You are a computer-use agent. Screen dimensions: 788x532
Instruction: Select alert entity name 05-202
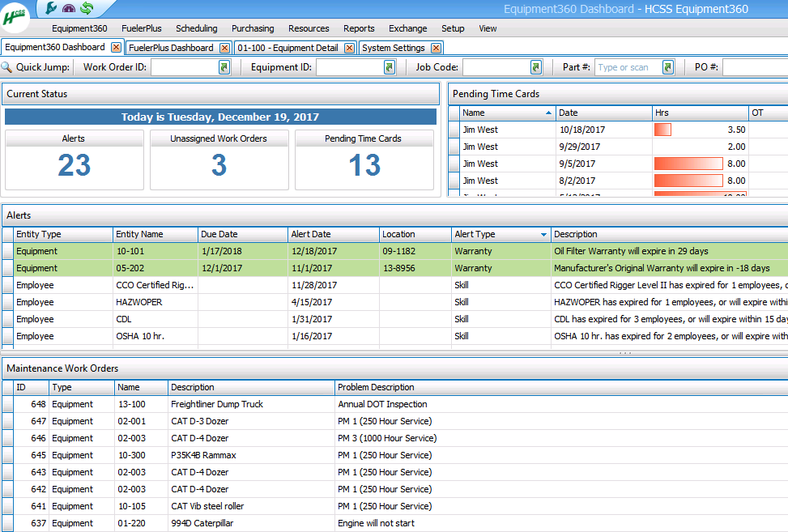[x=130, y=268]
